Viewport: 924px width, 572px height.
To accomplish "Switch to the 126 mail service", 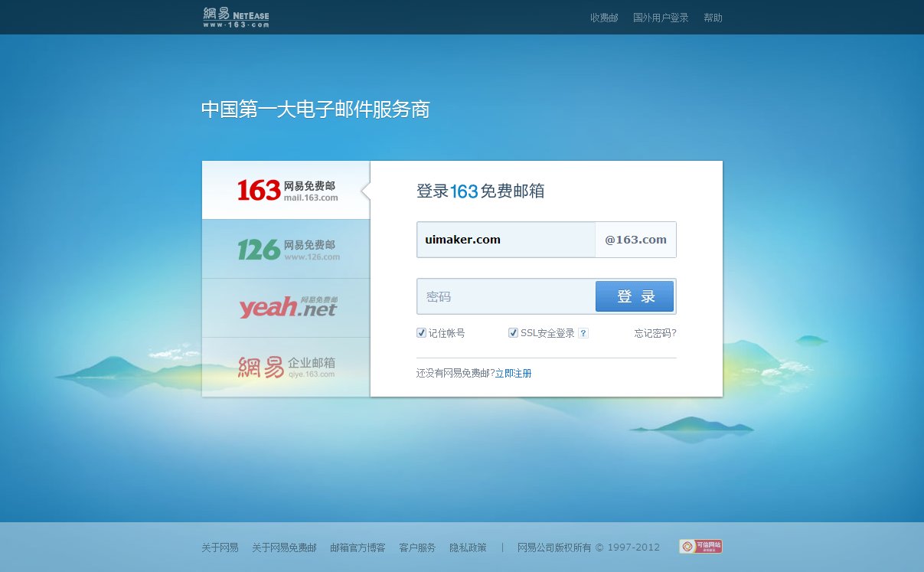I will (x=286, y=248).
